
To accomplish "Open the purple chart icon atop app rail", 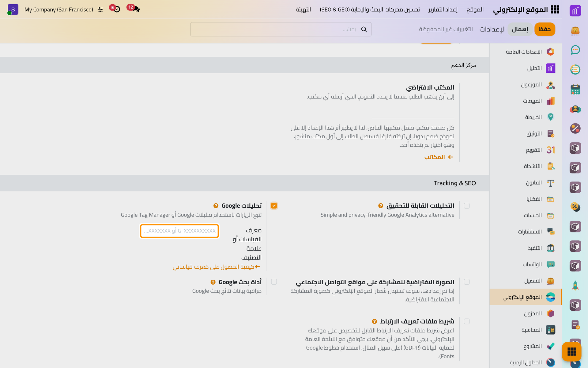I will pos(575,11).
